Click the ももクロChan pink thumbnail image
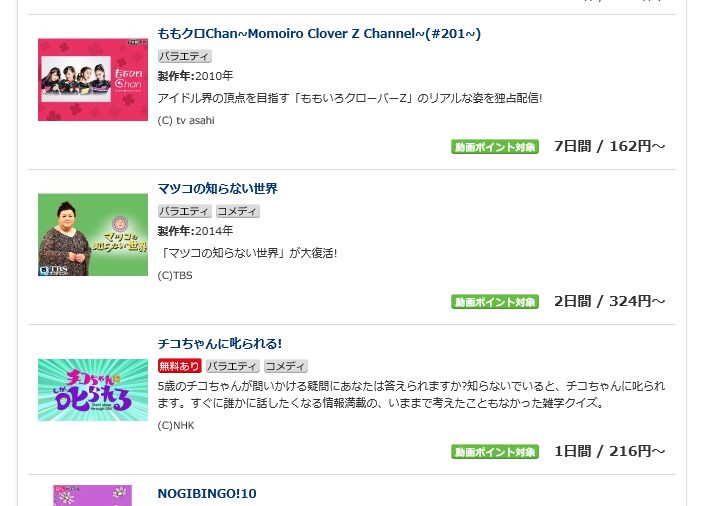This screenshot has width=705, height=506. 93,80
